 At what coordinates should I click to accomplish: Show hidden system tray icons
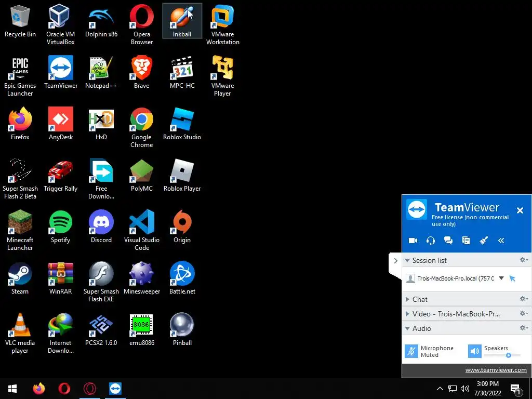[x=440, y=389]
